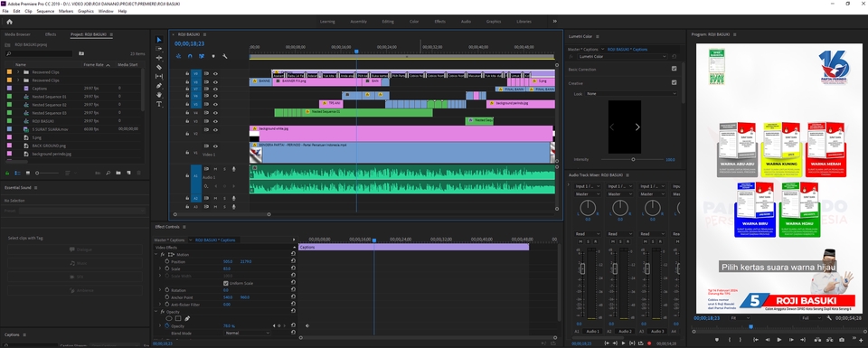Viewport: 868px width, 348px height.
Task: Switch to Effects panel tab
Action: [51, 34]
